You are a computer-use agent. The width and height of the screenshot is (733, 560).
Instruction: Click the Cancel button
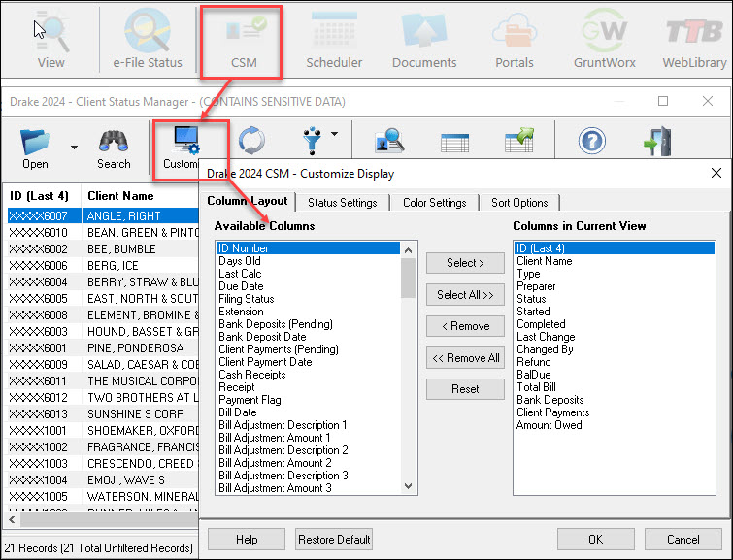click(x=683, y=539)
